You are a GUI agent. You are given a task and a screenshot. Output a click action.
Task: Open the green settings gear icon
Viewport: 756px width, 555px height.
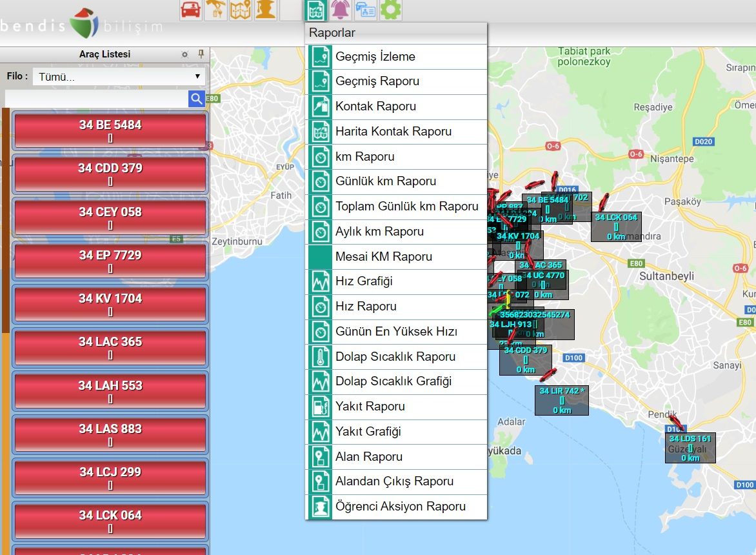(390, 10)
